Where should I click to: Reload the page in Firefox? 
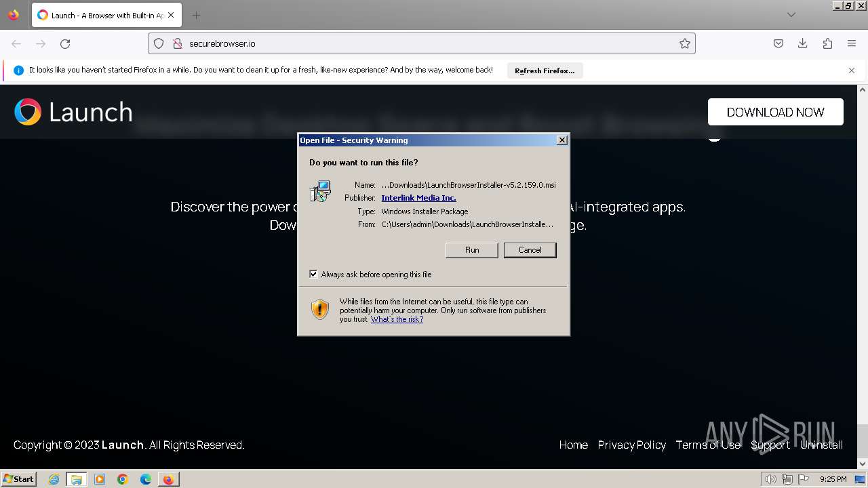[x=65, y=43]
